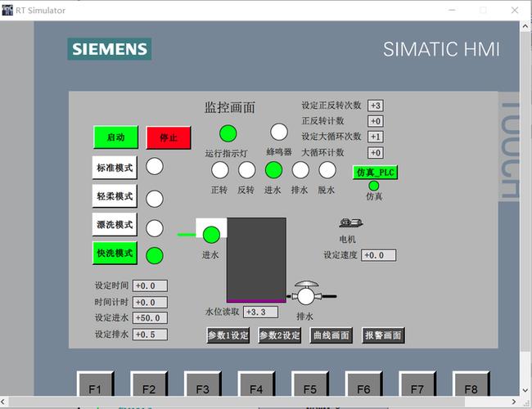Image resolution: width=532 pixels, height=409 pixels.
Task: Click the green 启动 start button
Action: 115,137
